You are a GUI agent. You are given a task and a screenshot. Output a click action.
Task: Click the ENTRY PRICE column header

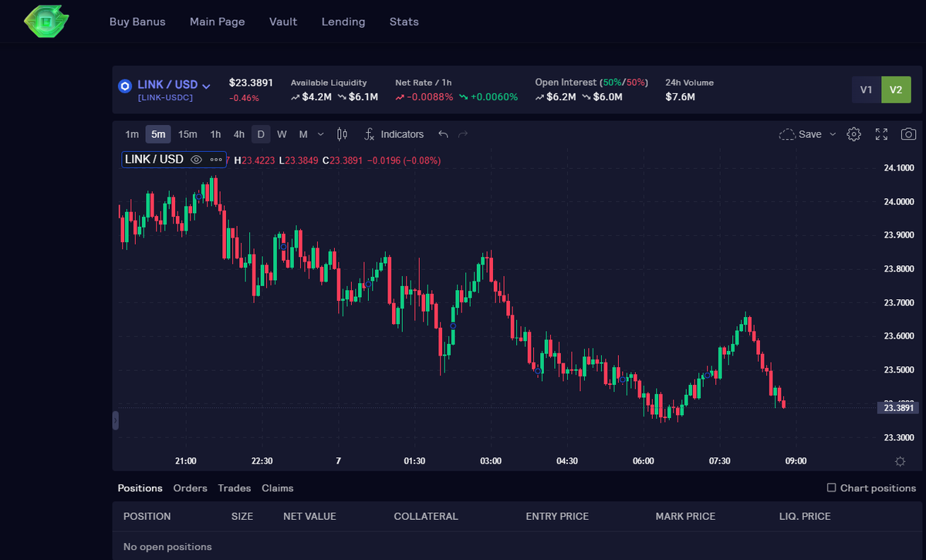click(x=557, y=516)
